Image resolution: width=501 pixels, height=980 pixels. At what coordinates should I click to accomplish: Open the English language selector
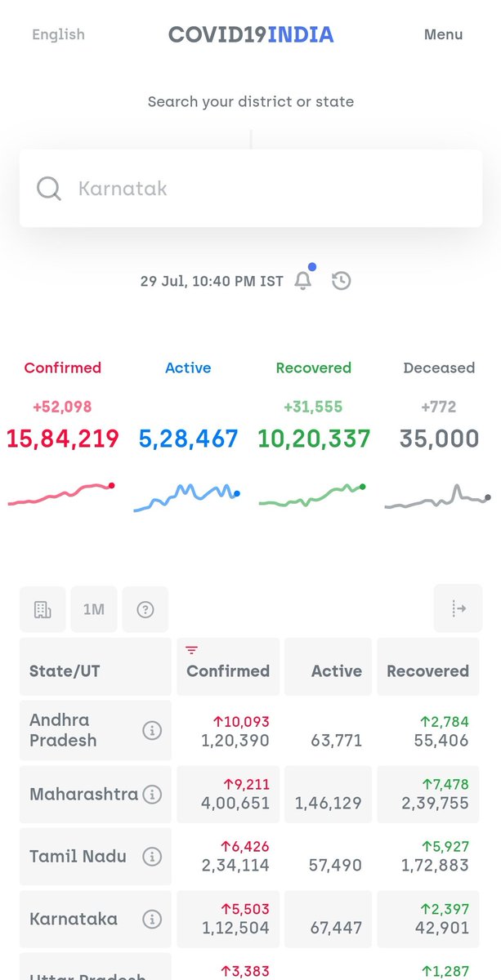pyautogui.click(x=58, y=34)
